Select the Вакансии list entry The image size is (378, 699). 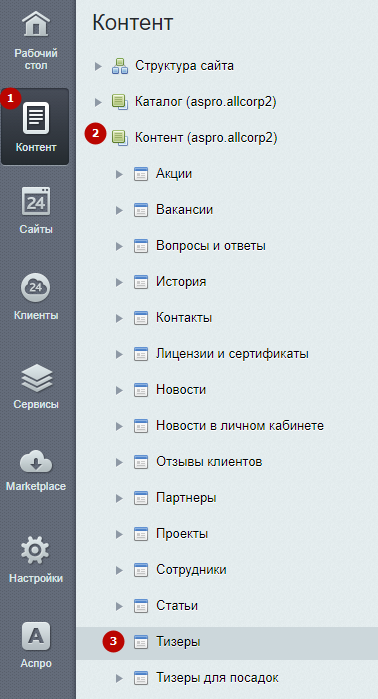pos(184,210)
